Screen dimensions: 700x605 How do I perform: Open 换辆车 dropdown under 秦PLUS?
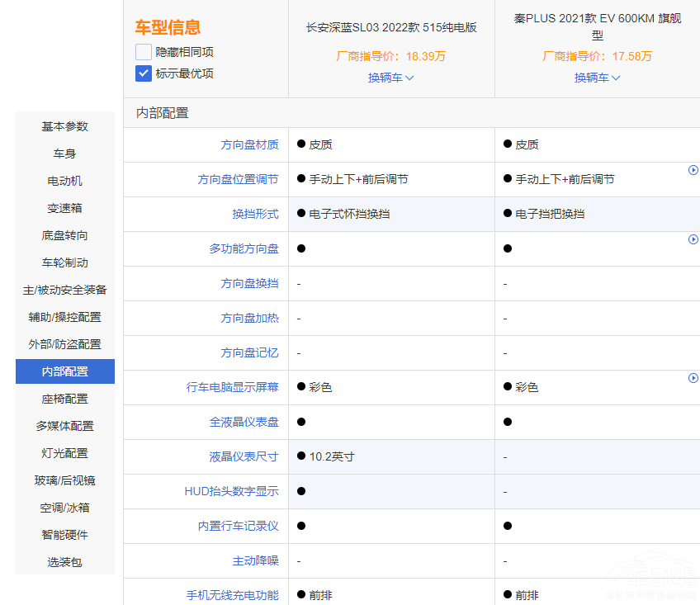597,78
